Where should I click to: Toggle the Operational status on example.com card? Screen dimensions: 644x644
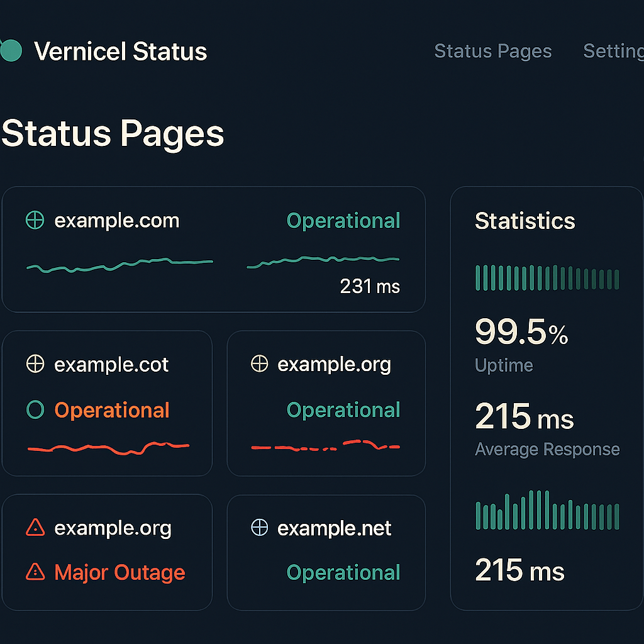click(343, 221)
